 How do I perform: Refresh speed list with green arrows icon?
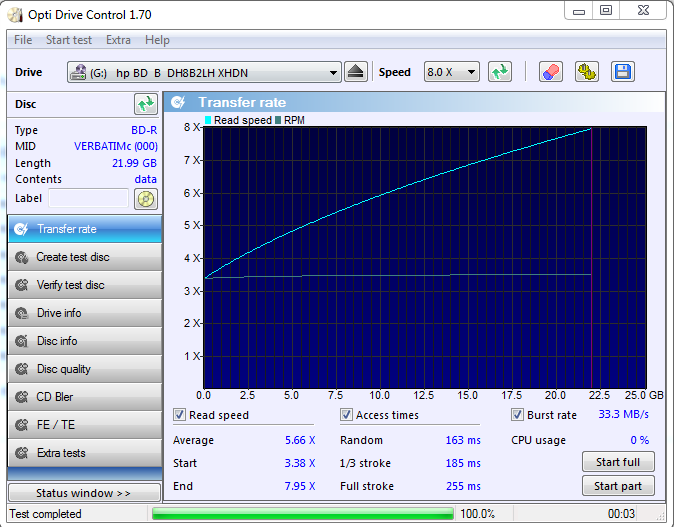pos(499,72)
